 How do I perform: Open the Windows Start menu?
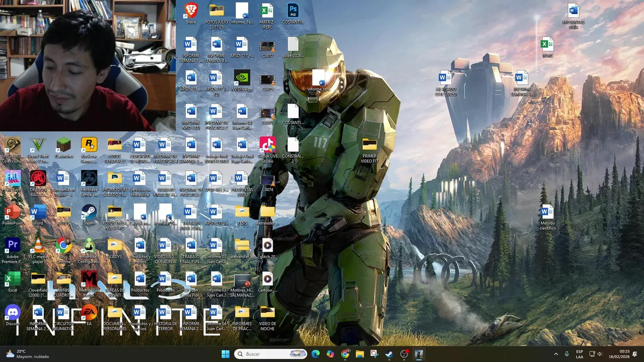tap(225, 354)
